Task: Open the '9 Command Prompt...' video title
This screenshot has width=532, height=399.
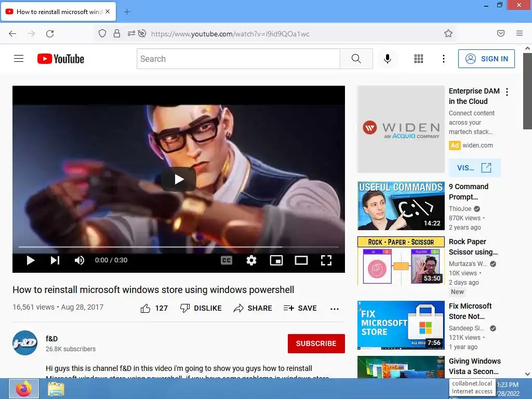Action: [x=469, y=192]
